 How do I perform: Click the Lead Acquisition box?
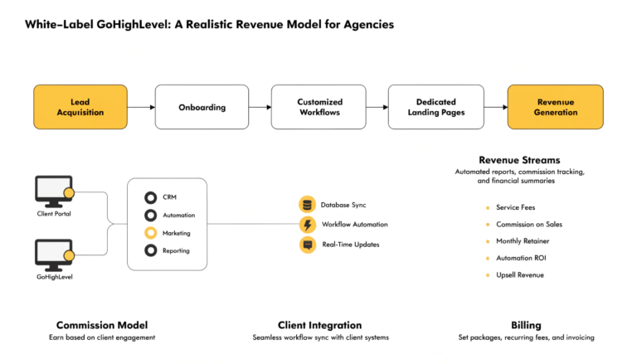click(x=80, y=107)
